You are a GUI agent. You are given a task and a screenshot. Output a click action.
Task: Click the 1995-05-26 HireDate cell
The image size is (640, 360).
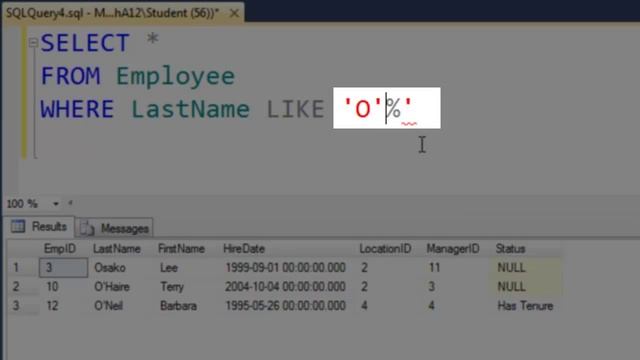(x=287, y=306)
